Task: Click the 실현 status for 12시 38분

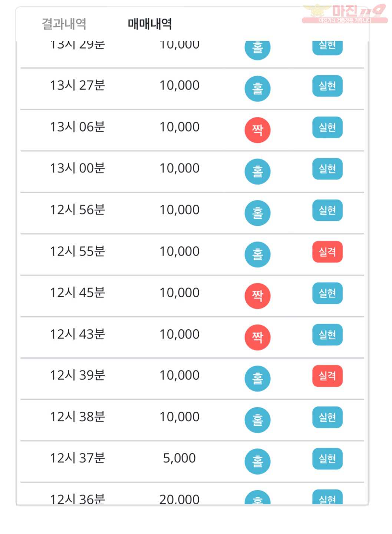Action: click(327, 418)
